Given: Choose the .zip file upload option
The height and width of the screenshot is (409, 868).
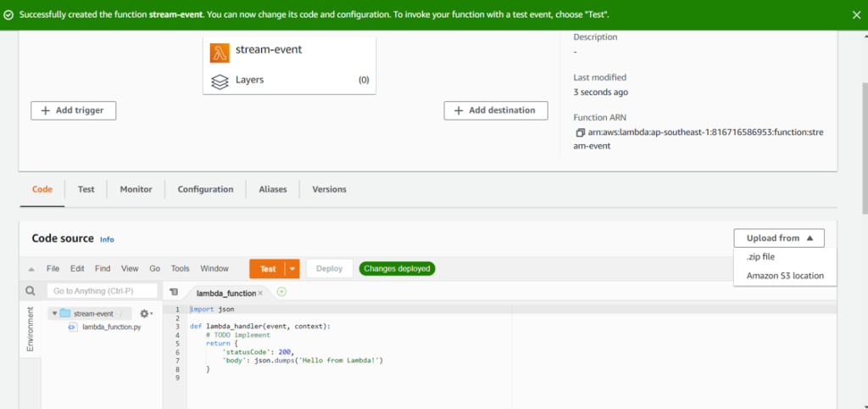Looking at the screenshot, I should coord(760,256).
